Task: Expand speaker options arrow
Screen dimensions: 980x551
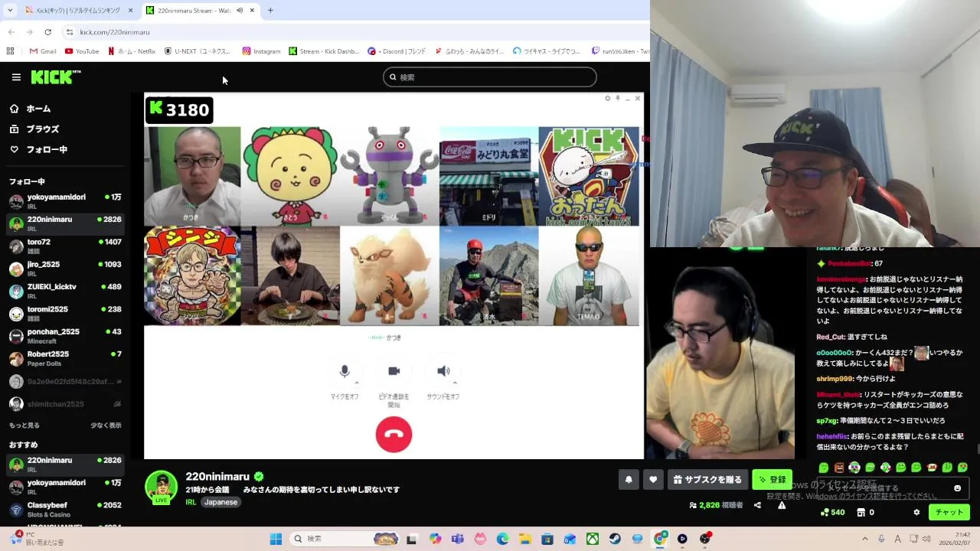Action: pos(456,382)
